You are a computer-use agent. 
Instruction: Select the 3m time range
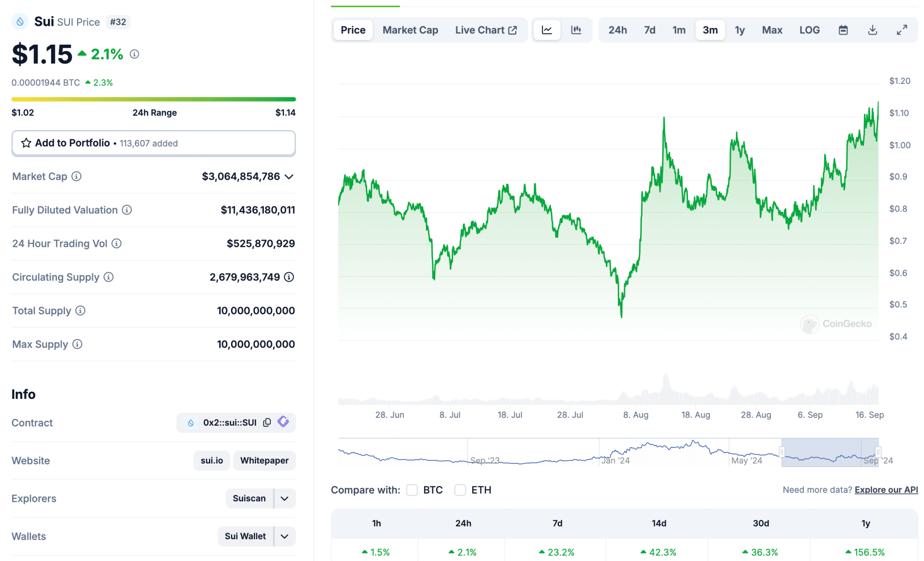click(710, 30)
